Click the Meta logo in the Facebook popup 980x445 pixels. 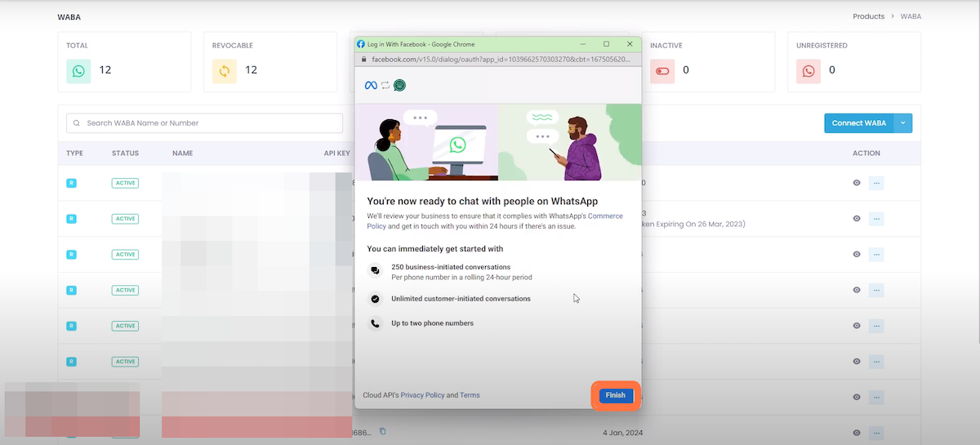click(x=371, y=85)
